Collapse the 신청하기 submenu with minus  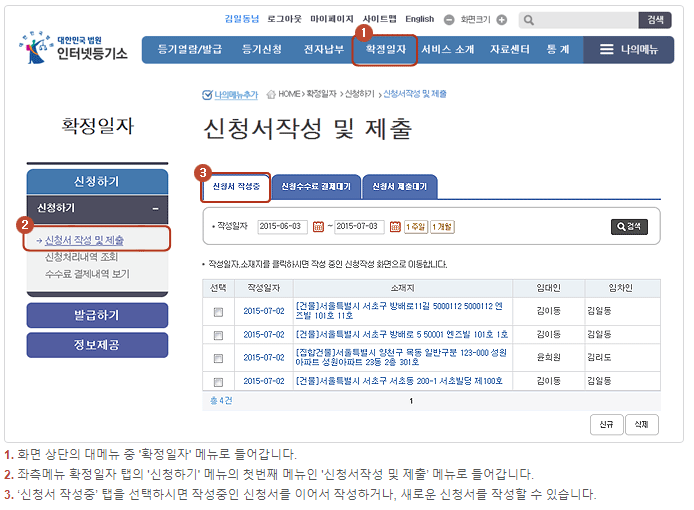click(155, 208)
